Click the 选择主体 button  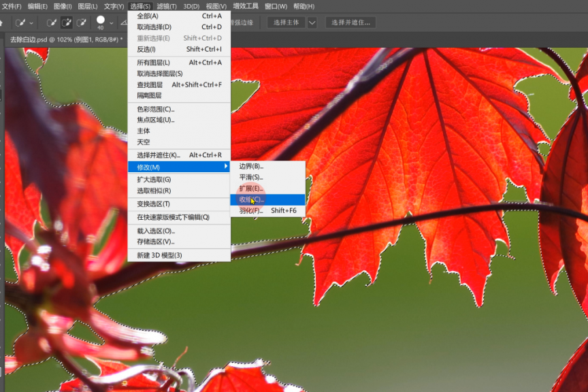click(286, 22)
